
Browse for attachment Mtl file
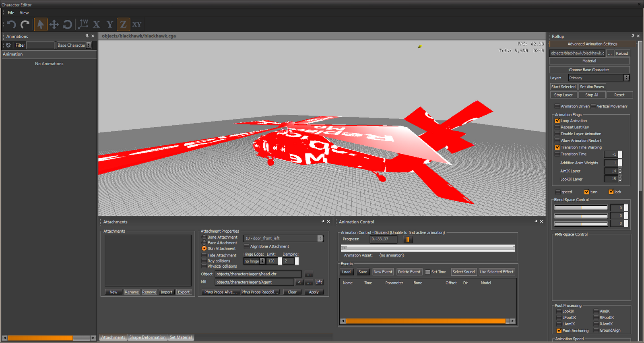(x=309, y=282)
